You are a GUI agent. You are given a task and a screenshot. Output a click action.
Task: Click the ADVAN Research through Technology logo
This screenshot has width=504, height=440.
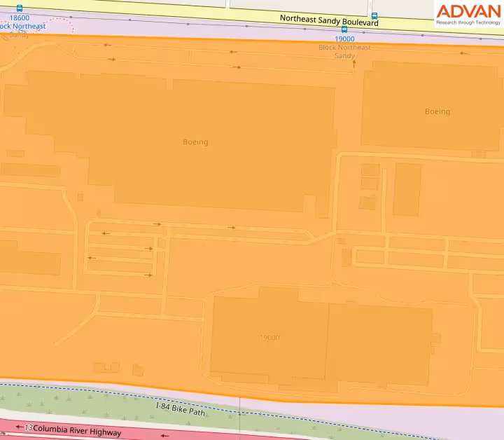468,14
